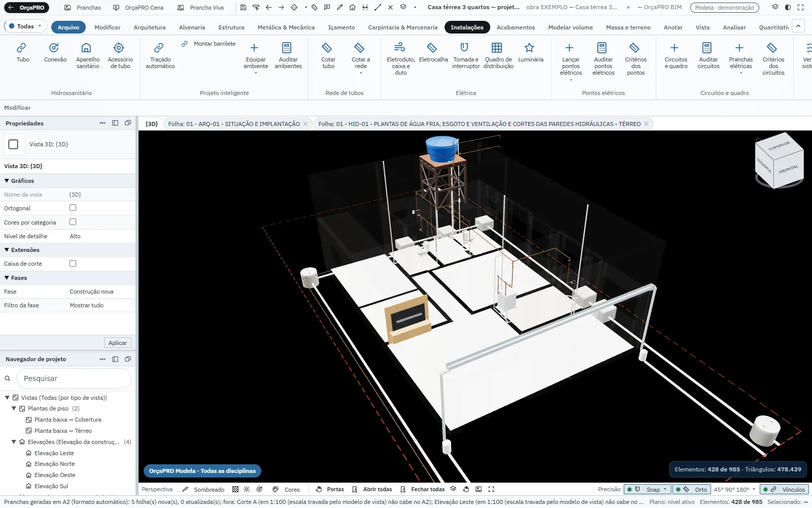Open the Estrutura ribbon tab
The height and width of the screenshot is (508, 812).
(x=231, y=27)
